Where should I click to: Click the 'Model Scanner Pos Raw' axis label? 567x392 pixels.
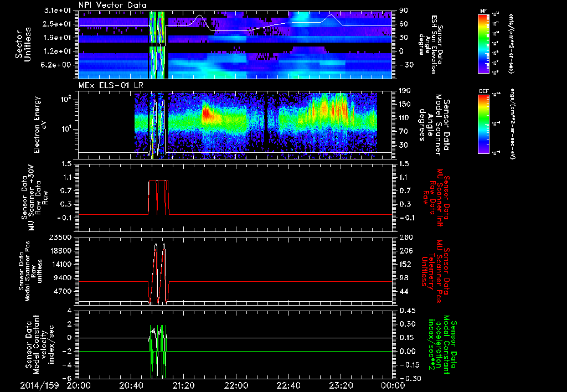30,271
